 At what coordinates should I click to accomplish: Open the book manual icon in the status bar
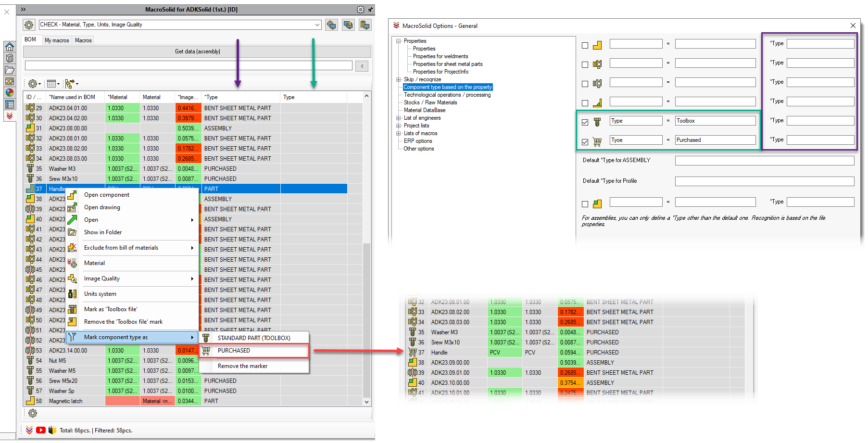click(x=52, y=430)
